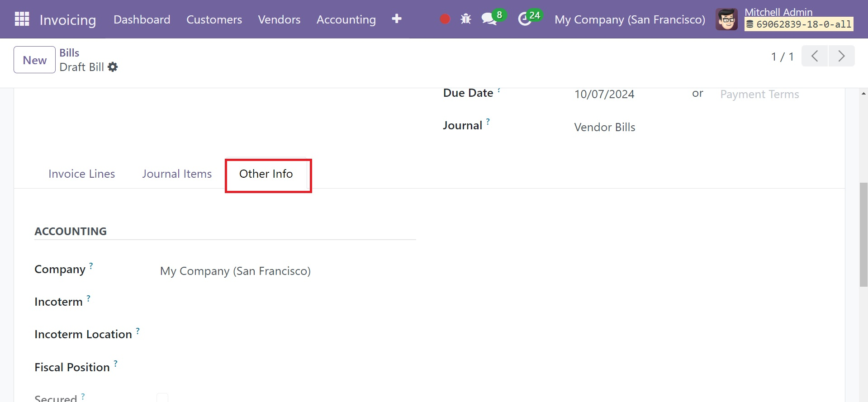Click the New button
This screenshot has height=402, width=868.
click(x=34, y=60)
